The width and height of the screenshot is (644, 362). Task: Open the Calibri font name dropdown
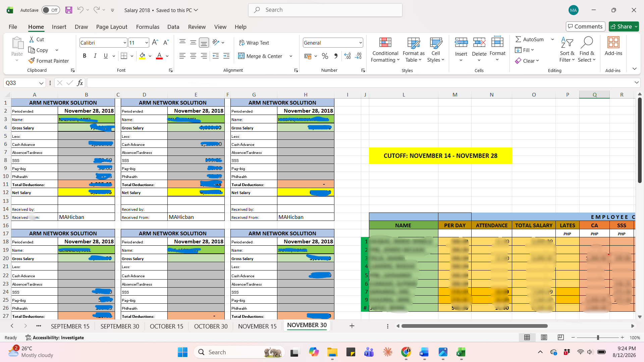point(125,43)
